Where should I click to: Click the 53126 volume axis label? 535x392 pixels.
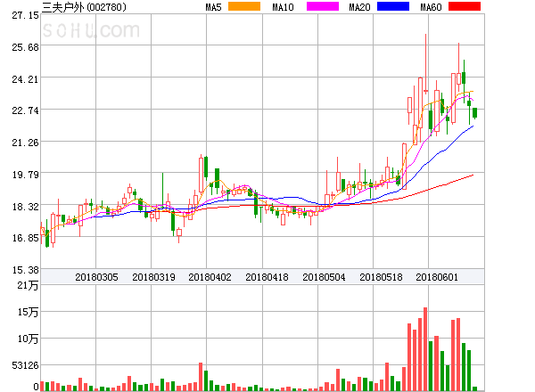pyautogui.click(x=26, y=365)
